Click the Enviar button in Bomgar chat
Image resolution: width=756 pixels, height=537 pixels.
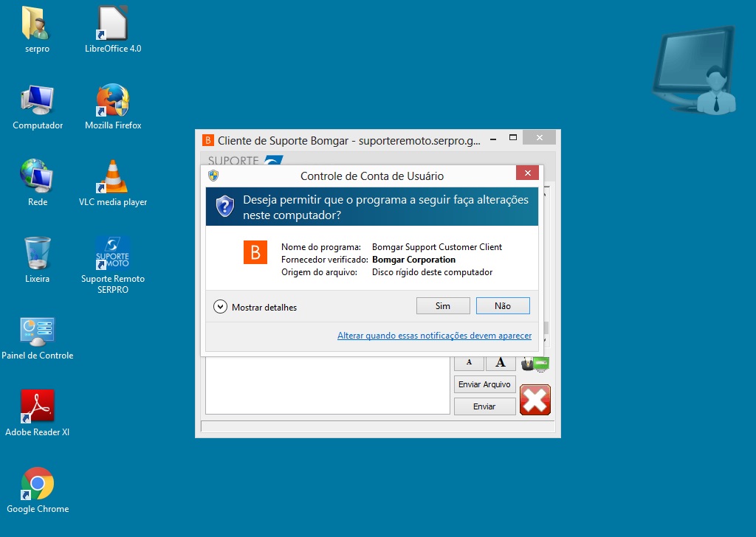pyautogui.click(x=484, y=406)
